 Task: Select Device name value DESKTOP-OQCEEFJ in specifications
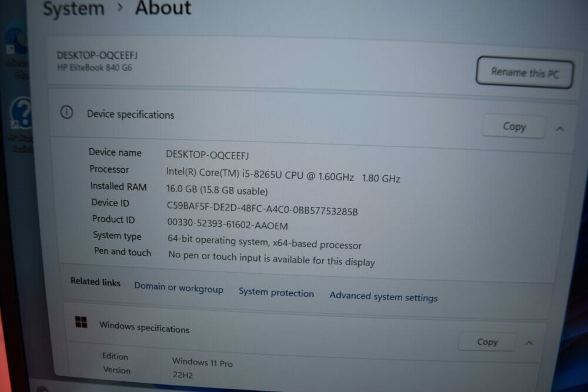pyautogui.click(x=208, y=155)
